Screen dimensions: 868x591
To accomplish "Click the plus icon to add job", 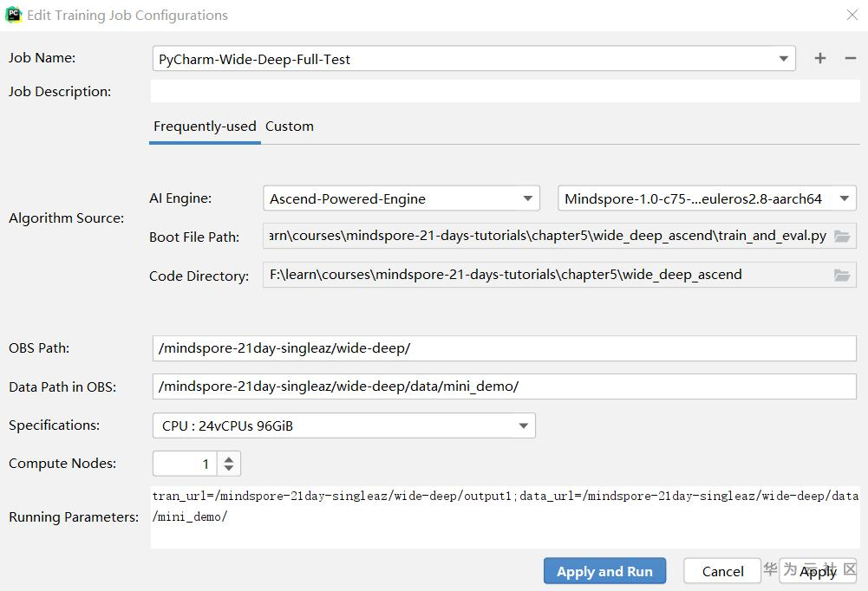I will pos(820,58).
